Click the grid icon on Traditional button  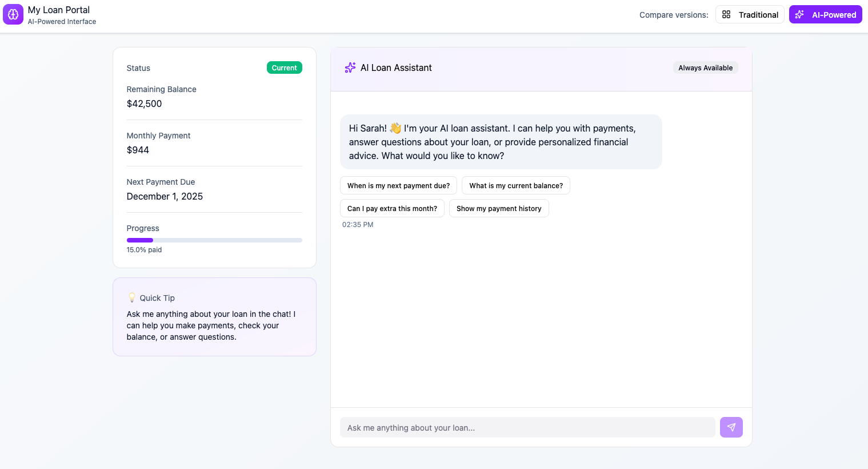(x=726, y=14)
